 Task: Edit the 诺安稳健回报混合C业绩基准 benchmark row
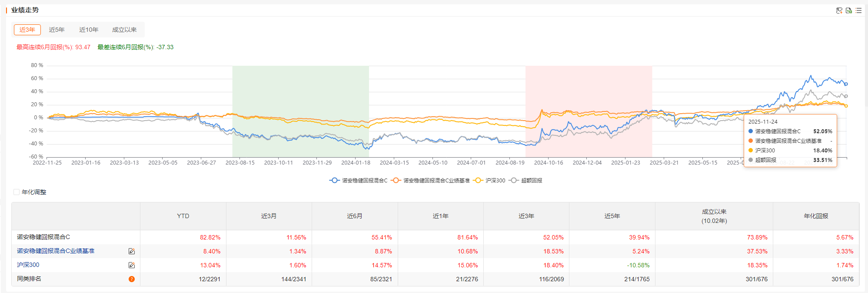tap(132, 251)
